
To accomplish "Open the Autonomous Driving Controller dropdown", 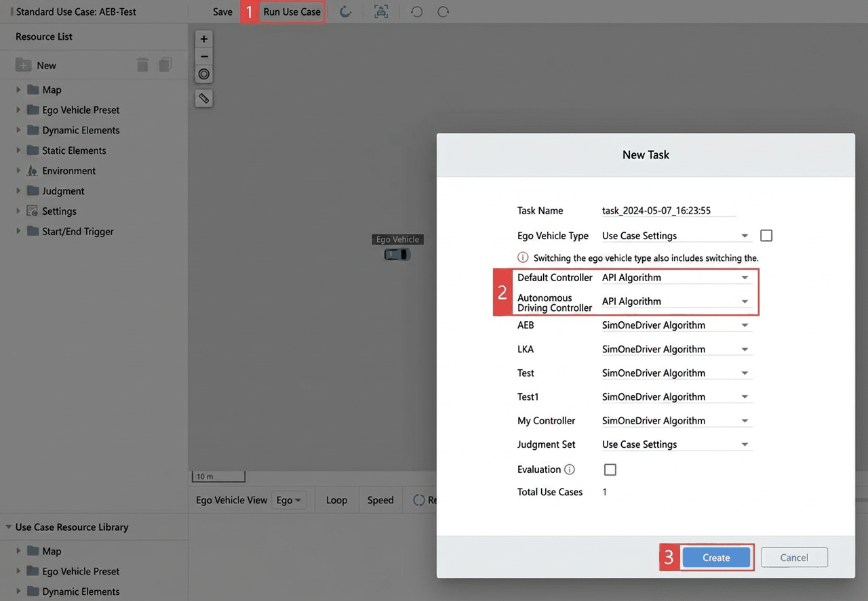I will click(676, 302).
